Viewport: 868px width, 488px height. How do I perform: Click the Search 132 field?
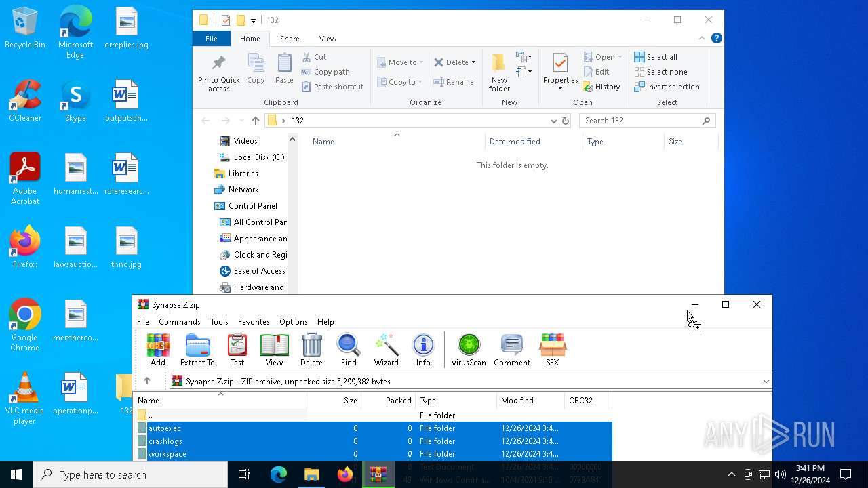[x=648, y=121]
